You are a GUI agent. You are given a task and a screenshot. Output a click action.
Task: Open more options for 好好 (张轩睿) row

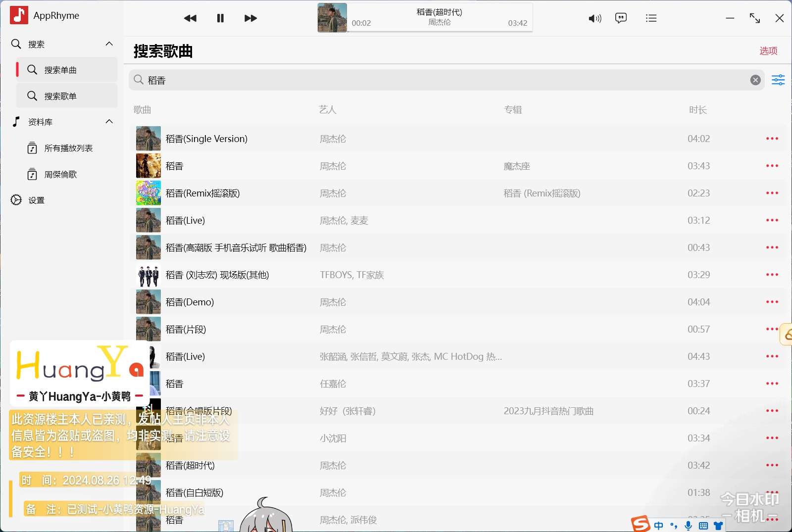point(772,411)
